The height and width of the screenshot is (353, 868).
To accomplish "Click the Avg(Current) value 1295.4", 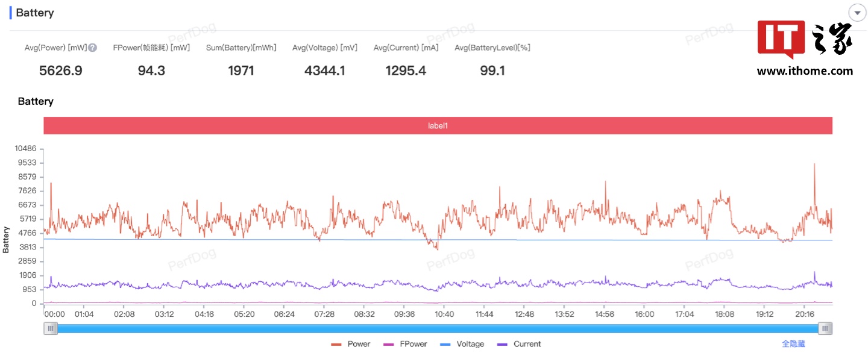I will [406, 70].
